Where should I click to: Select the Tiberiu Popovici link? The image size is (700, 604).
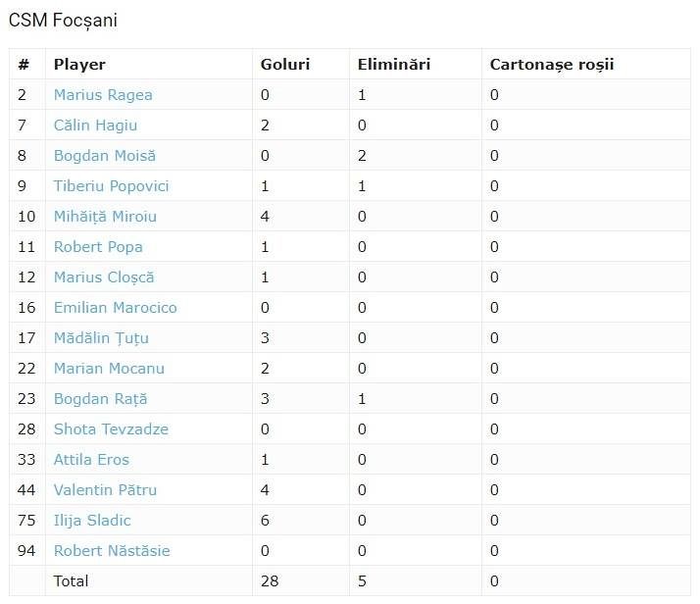point(111,186)
